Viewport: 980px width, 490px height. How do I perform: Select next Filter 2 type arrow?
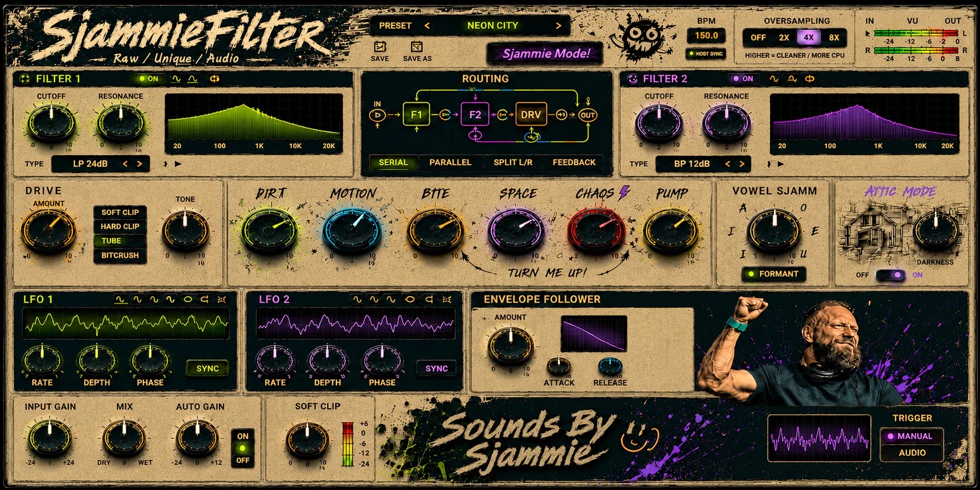point(742,164)
